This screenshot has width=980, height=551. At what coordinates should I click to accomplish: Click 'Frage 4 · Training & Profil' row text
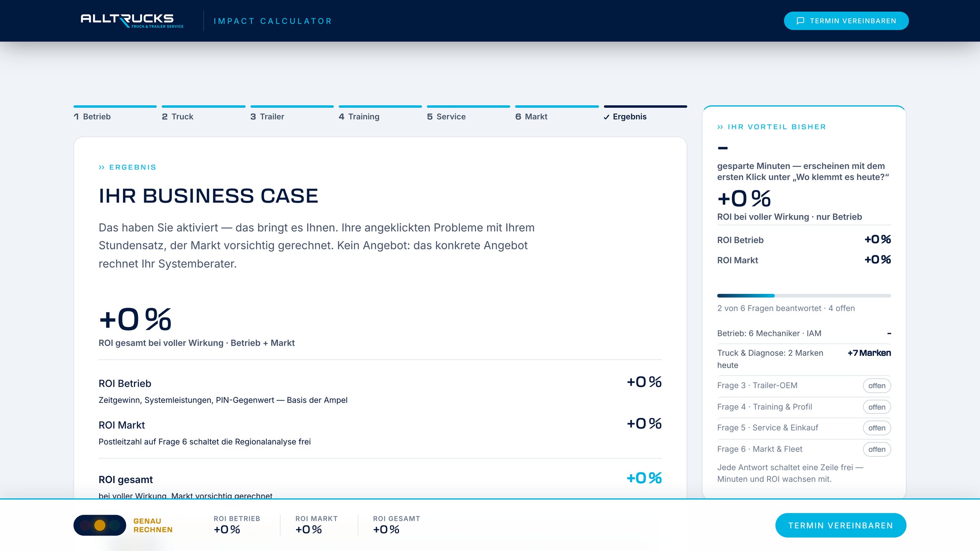[765, 407]
